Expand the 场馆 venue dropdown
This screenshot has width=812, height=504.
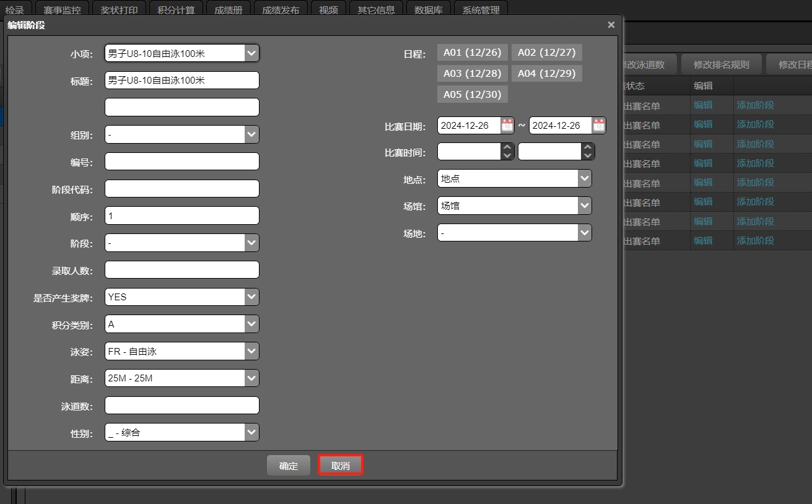pyautogui.click(x=584, y=206)
